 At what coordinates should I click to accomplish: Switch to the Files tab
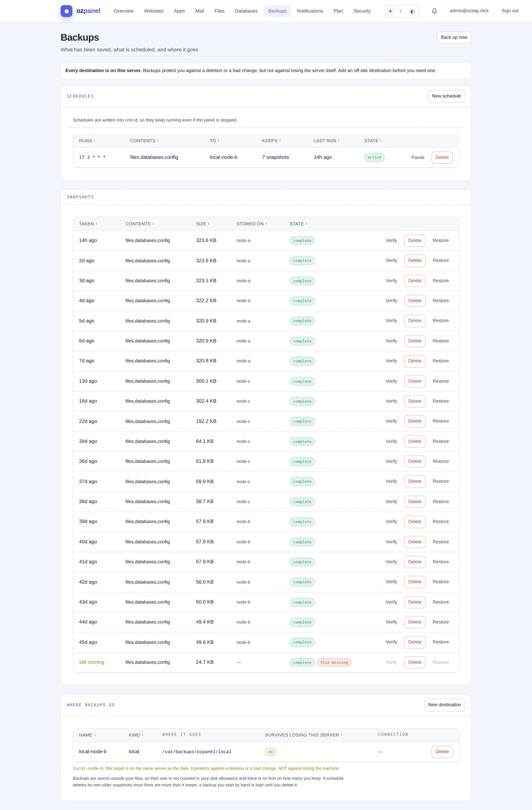pyautogui.click(x=219, y=11)
